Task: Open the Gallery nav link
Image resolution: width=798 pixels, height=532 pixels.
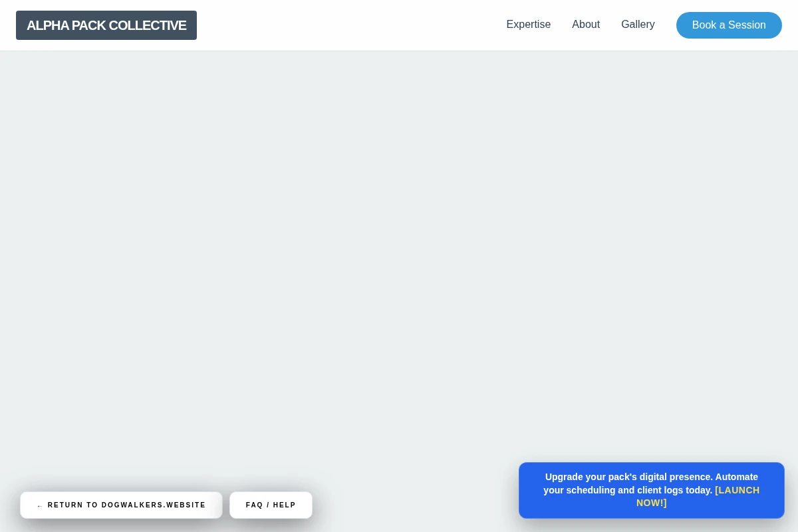Action: pyautogui.click(x=638, y=25)
